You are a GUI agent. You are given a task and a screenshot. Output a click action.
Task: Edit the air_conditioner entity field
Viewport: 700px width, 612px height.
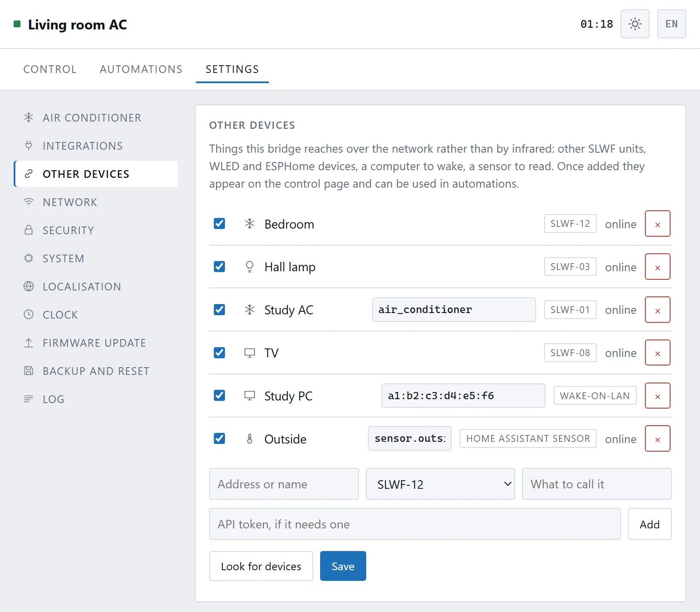tap(454, 310)
